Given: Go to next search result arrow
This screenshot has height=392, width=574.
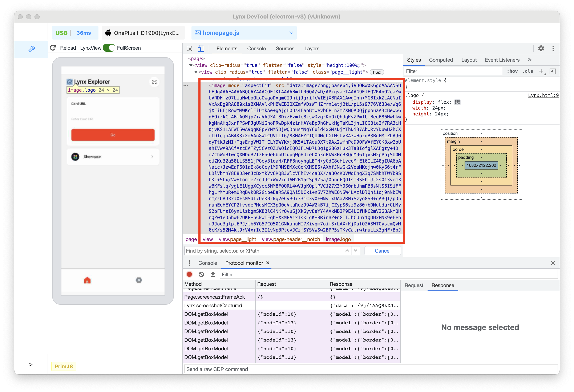Looking at the screenshot, I should click(355, 251).
